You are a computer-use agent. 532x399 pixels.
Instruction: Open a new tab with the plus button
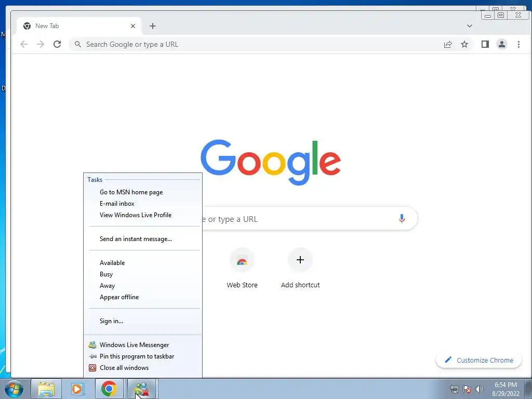153,26
